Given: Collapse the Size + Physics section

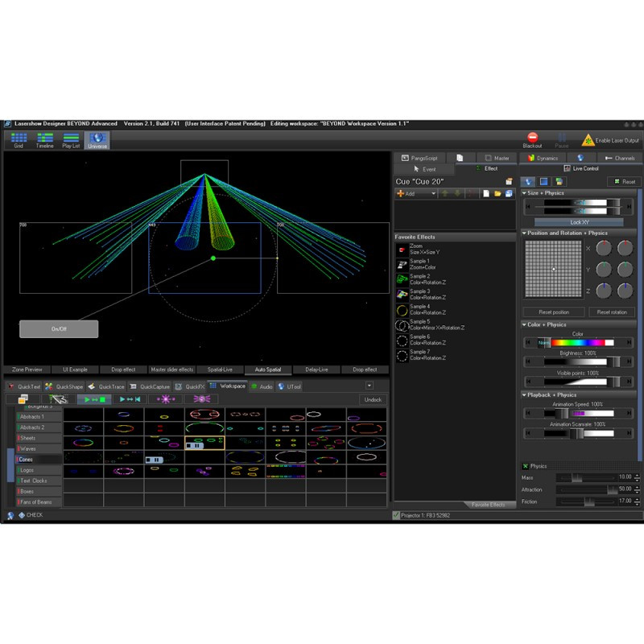Looking at the screenshot, I should coord(524,192).
